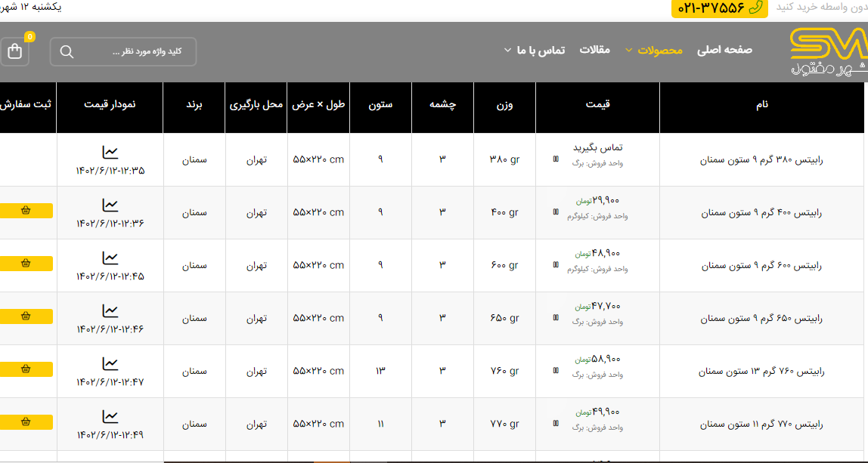Image resolution: width=868 pixels, height=463 pixels.
Task: Click the قیمت column header
Action: (x=597, y=105)
